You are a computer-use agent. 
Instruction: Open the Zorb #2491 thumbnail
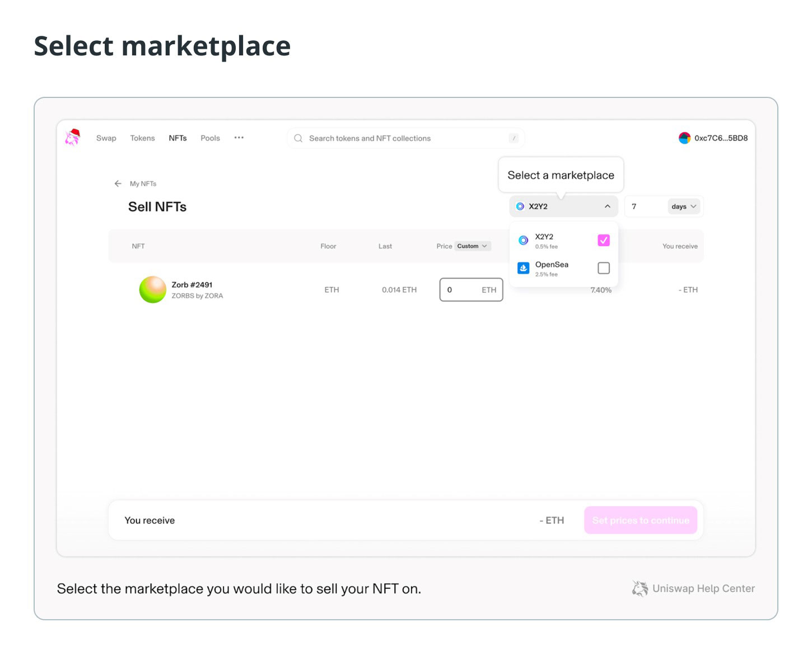(153, 289)
